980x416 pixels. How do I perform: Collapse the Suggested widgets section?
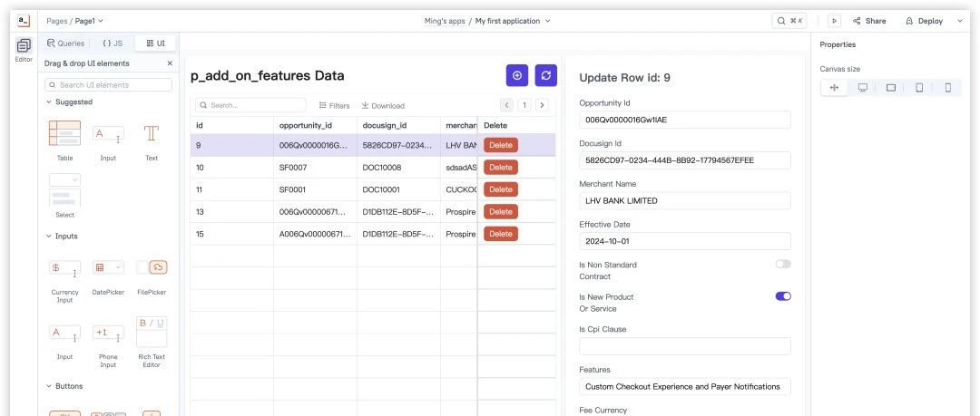pos(49,102)
